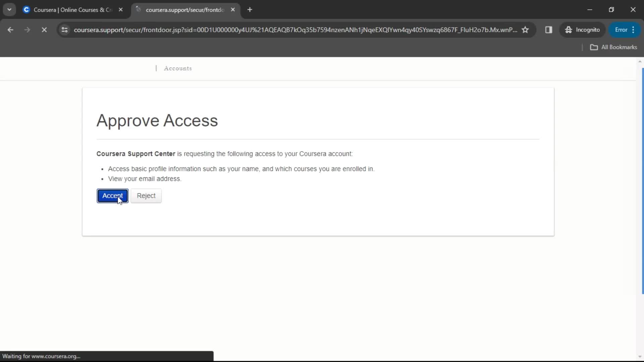The width and height of the screenshot is (644, 362).
Task: Click the 'View your email address.' text
Action: coord(145,179)
